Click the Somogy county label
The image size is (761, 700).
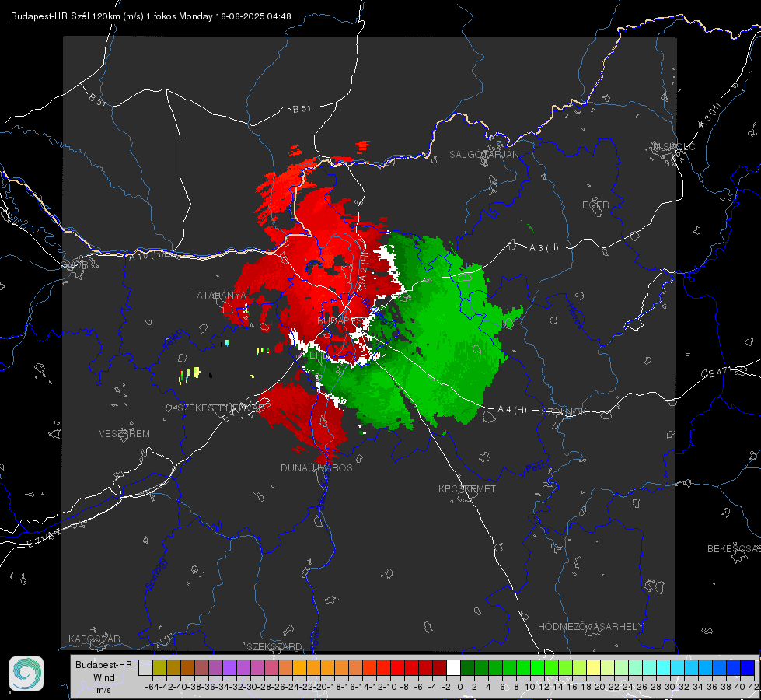156,574
